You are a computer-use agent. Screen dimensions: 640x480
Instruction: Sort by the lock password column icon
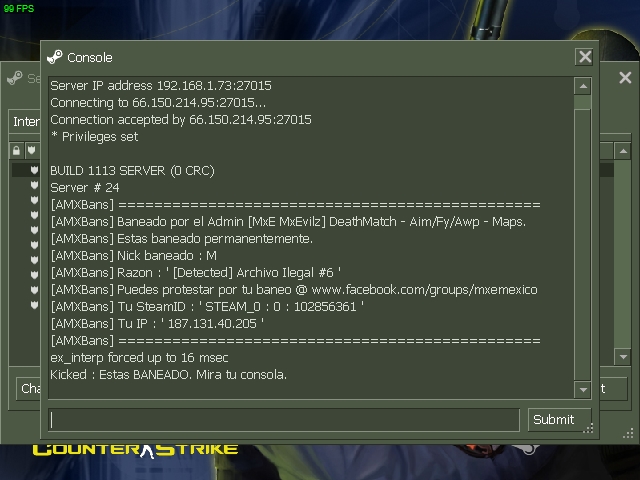coord(16,151)
